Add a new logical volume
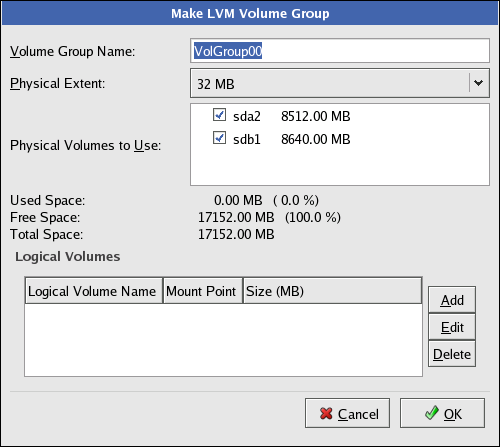Viewport: 500px width, 447px height. 452,300
